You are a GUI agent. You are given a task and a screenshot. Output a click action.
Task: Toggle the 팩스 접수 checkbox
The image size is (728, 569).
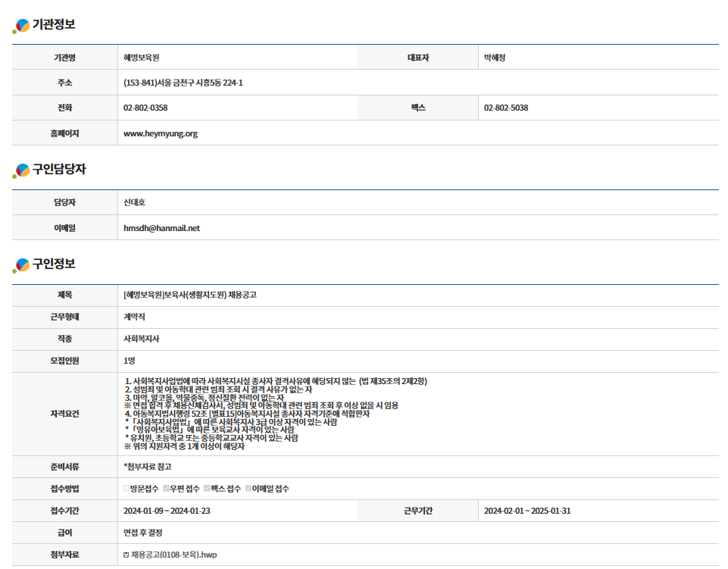point(207,489)
